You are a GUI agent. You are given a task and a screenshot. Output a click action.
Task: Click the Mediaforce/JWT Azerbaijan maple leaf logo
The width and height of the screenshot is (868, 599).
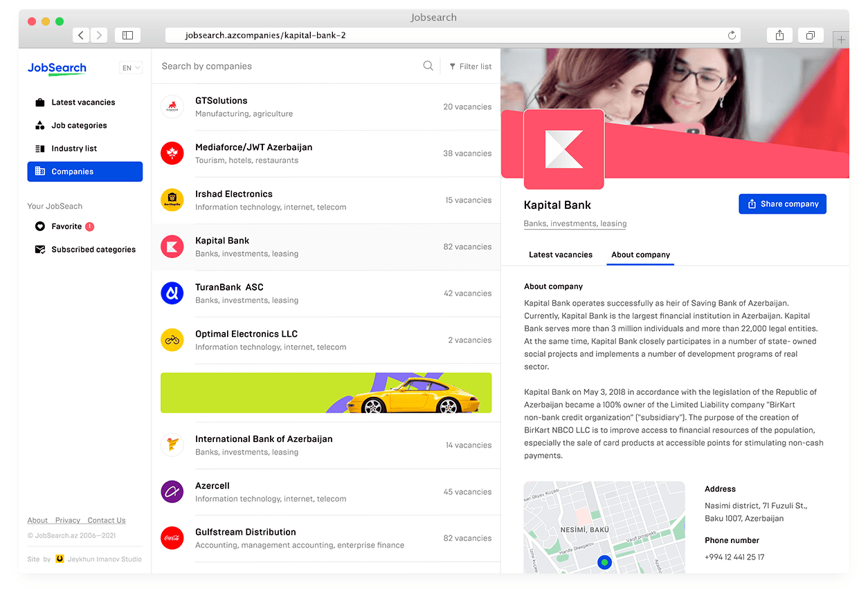(x=172, y=154)
